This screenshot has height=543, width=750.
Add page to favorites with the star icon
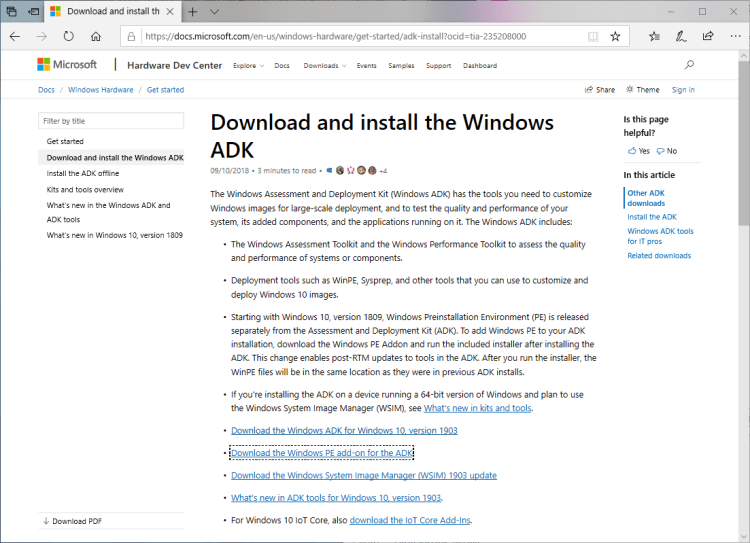(615, 36)
